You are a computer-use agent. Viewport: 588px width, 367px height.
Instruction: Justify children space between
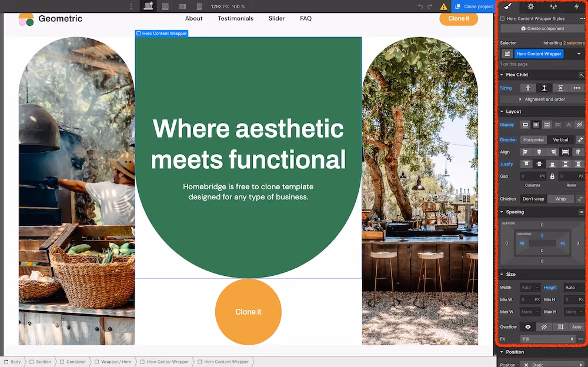pyautogui.click(x=565, y=164)
